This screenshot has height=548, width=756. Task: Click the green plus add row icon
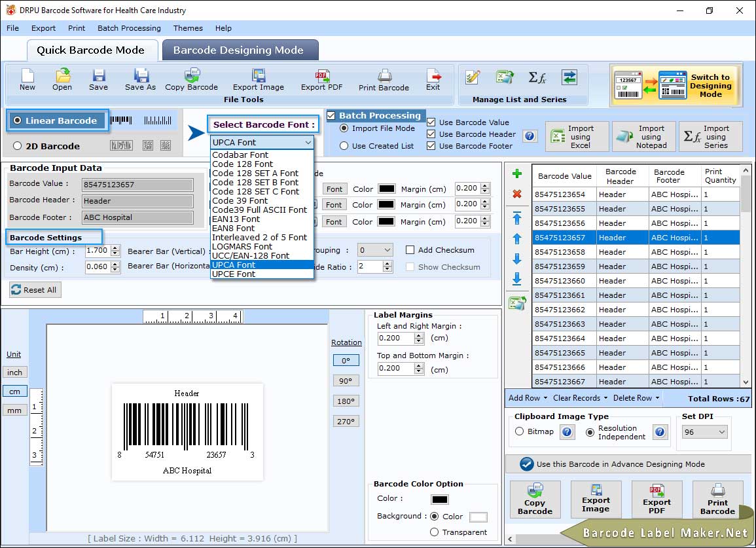coord(517,174)
